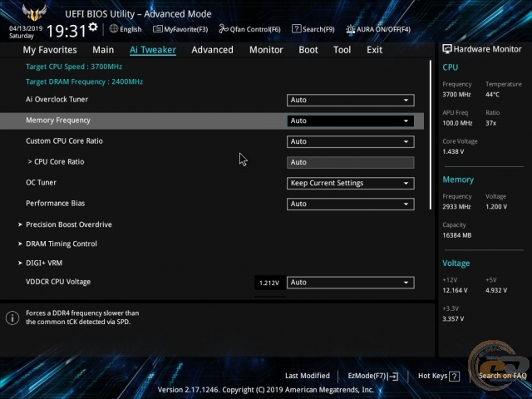Switch to EzMode(F7)
This screenshot has width=532, height=399.
(x=373, y=376)
